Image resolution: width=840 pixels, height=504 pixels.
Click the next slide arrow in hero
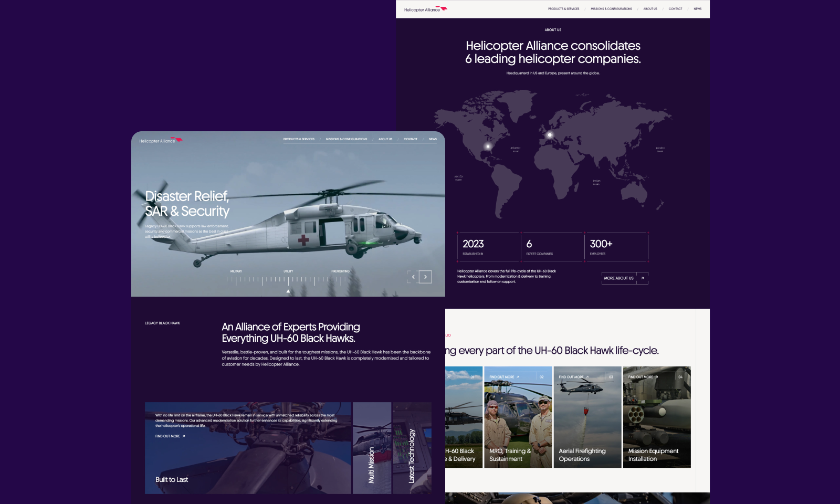point(425,277)
